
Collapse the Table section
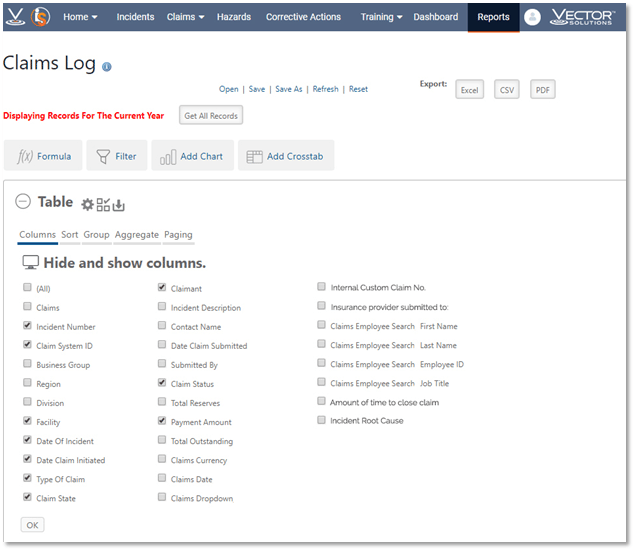[23, 202]
